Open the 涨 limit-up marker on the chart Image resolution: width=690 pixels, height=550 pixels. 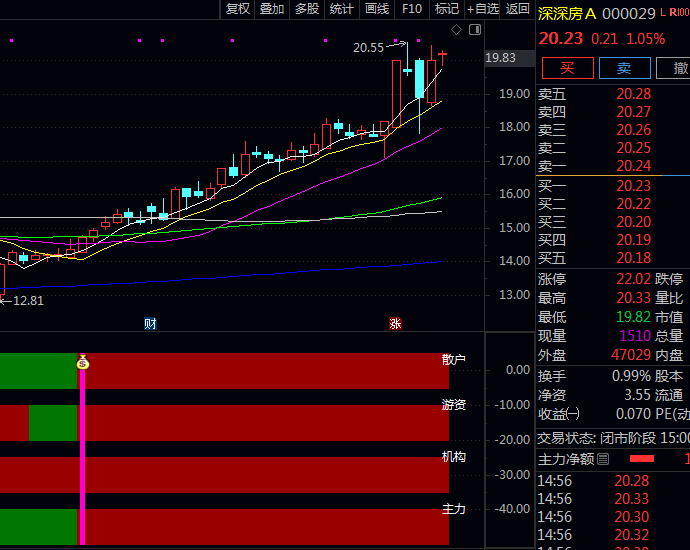coord(395,324)
